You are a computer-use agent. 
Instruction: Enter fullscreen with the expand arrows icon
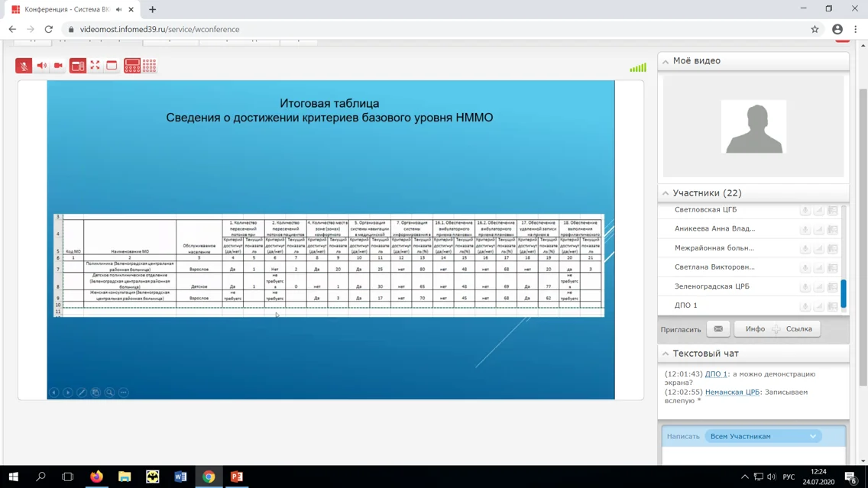tap(95, 66)
